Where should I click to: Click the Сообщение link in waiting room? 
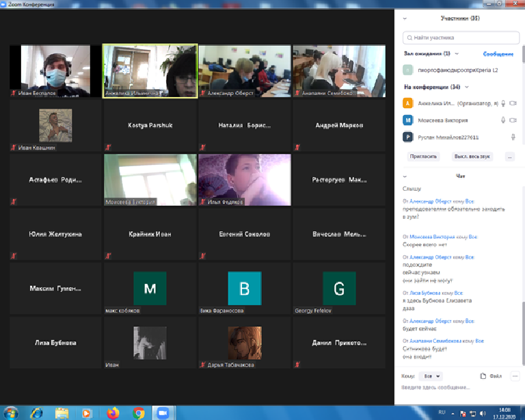[498, 53]
